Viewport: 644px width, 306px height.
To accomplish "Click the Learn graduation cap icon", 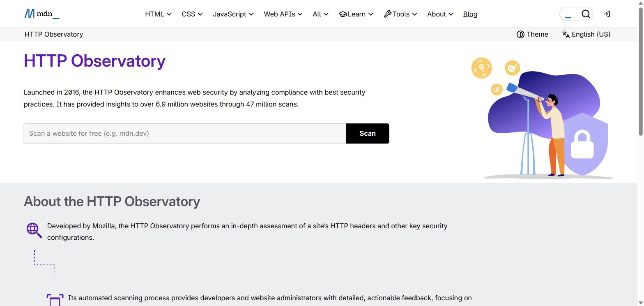I will (x=343, y=14).
